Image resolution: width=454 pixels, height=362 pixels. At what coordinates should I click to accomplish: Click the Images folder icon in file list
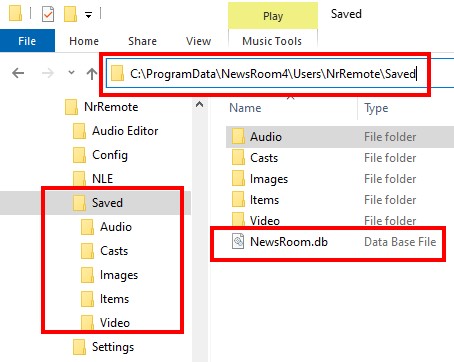tap(238, 179)
